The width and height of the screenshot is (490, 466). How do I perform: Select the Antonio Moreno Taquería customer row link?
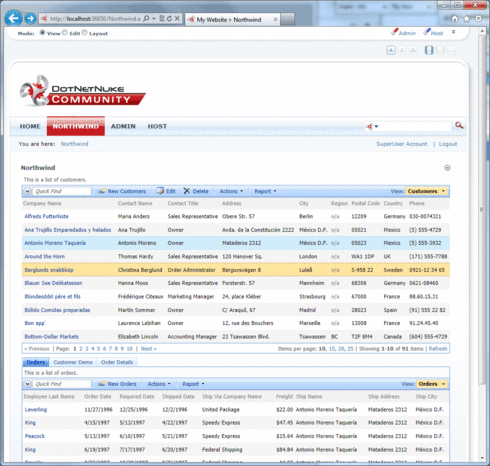pos(55,243)
